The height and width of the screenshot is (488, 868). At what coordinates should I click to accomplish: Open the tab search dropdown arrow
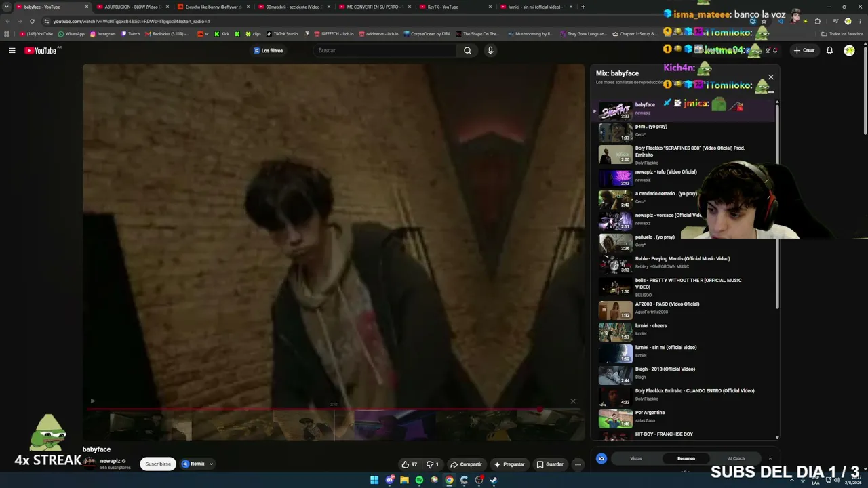coord(6,7)
